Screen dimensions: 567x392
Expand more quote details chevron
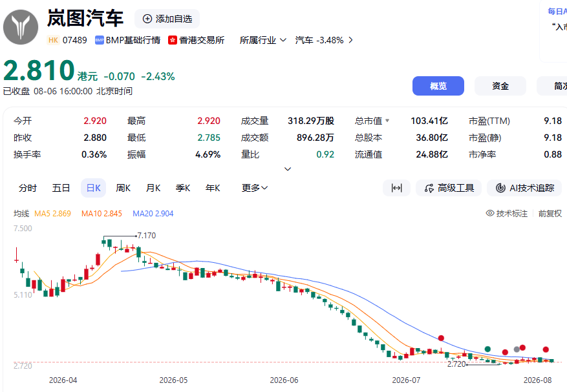288,169
